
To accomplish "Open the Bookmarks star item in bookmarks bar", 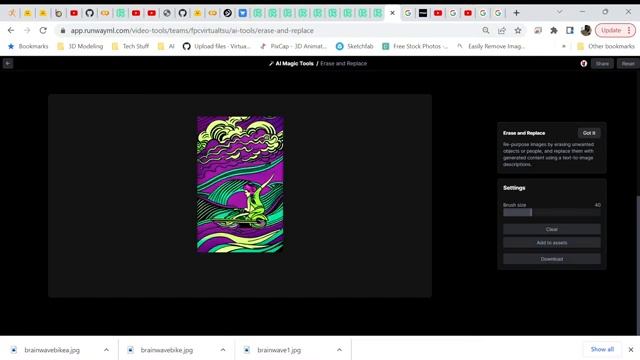I will click(x=28, y=47).
